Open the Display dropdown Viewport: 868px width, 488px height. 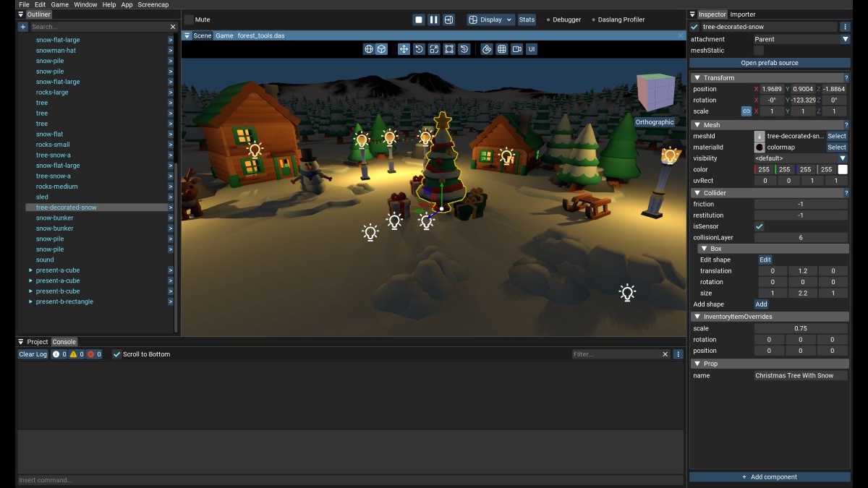(x=490, y=20)
